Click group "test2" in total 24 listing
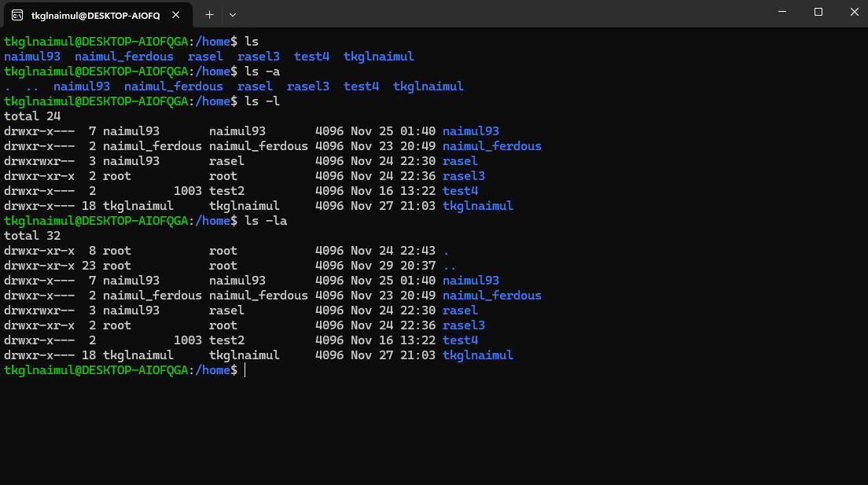Viewport: 868px width, 485px height. (227, 191)
